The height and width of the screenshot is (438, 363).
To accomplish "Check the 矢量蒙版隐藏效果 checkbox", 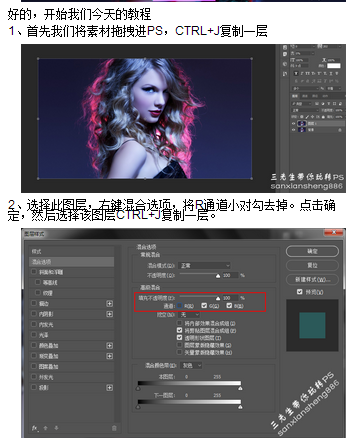I will (x=180, y=352).
